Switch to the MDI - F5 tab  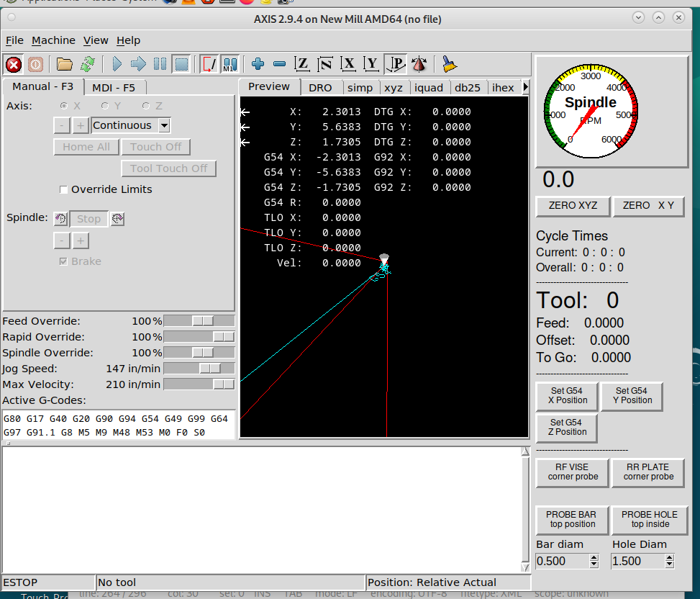pos(114,87)
